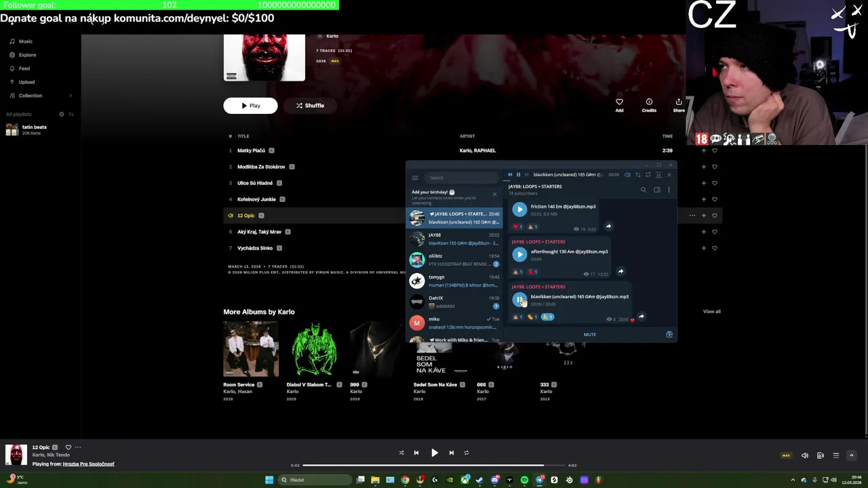Open album Credits
The height and width of the screenshot is (488, 868).
[649, 105]
